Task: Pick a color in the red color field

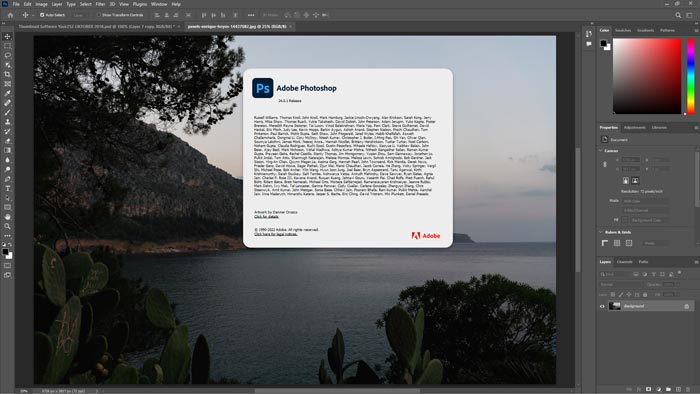Action: pyautogui.click(x=647, y=76)
